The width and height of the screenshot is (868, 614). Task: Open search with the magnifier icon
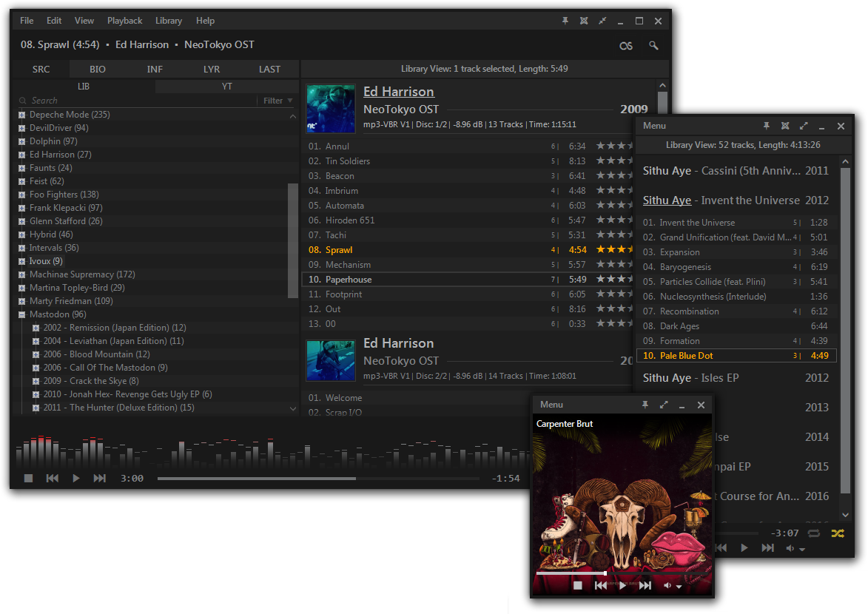click(x=653, y=46)
